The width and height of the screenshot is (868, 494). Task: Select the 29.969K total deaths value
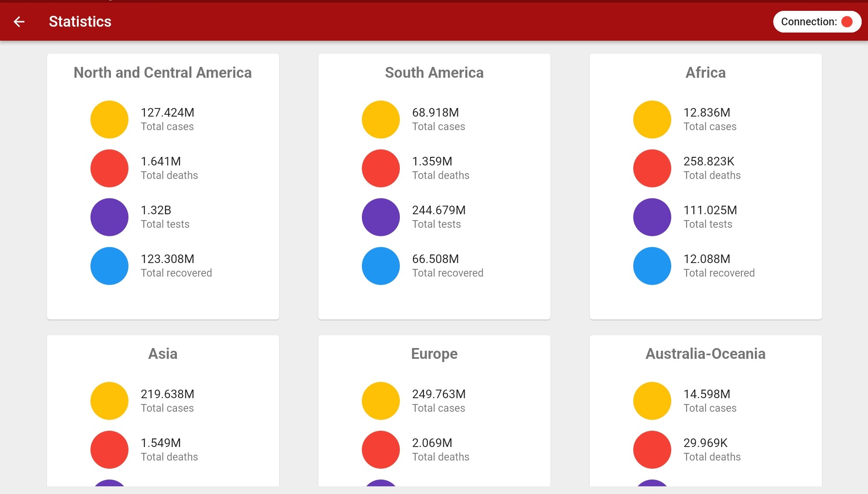(x=706, y=443)
